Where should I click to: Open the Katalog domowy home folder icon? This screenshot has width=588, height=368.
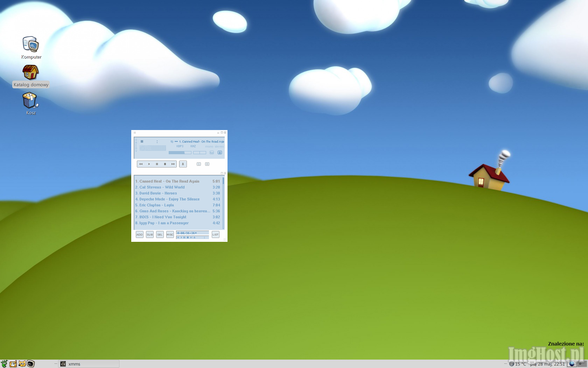[x=31, y=76]
